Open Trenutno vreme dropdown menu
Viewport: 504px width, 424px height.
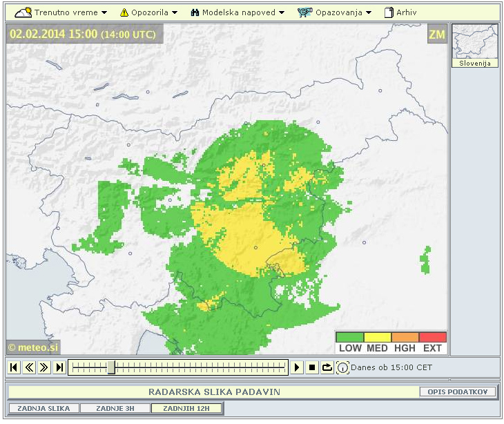62,12
